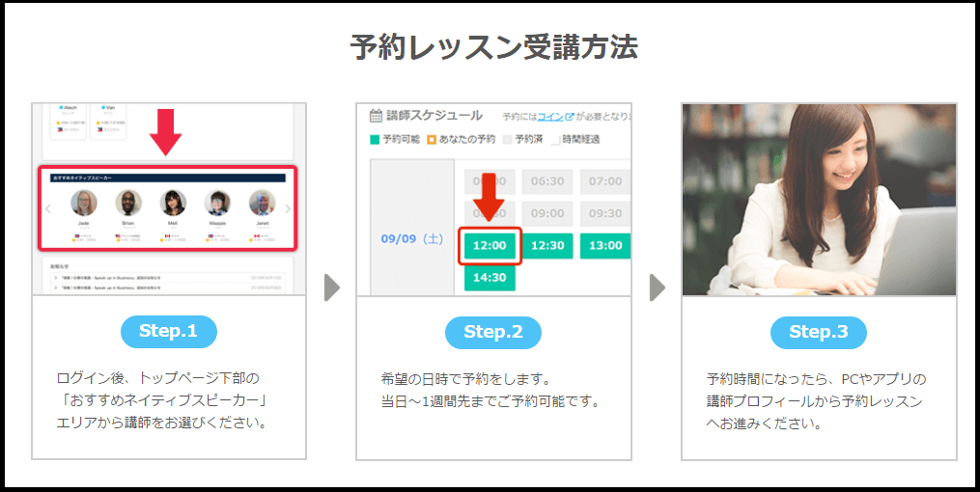Image resolution: width=980 pixels, height=492 pixels.
Task: Select tutor Brian's avatar
Action: [128, 204]
